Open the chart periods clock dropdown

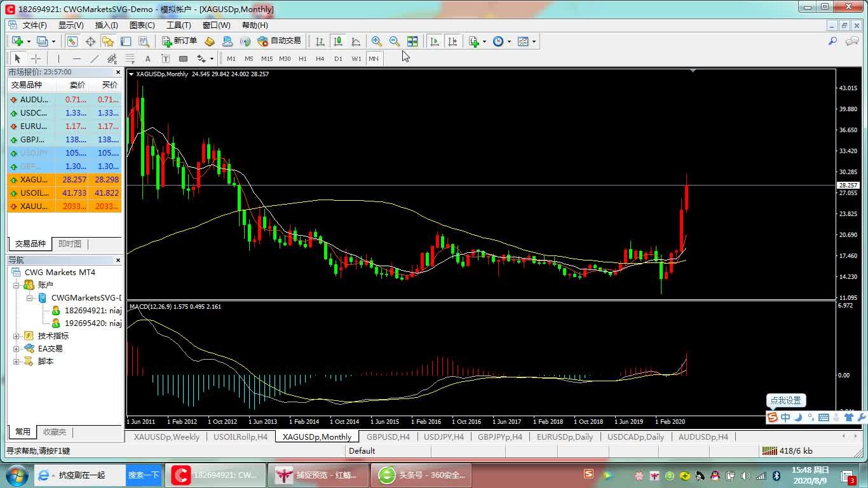[x=501, y=41]
